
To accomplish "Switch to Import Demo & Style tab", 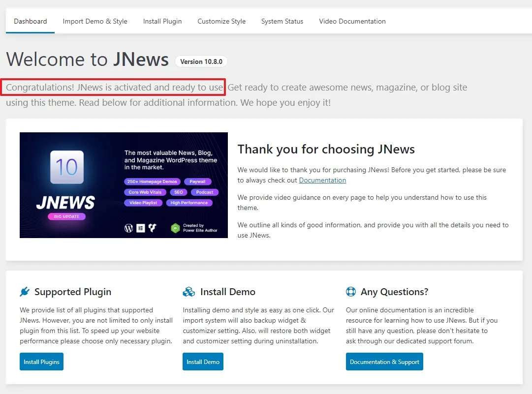I will pos(95,21).
